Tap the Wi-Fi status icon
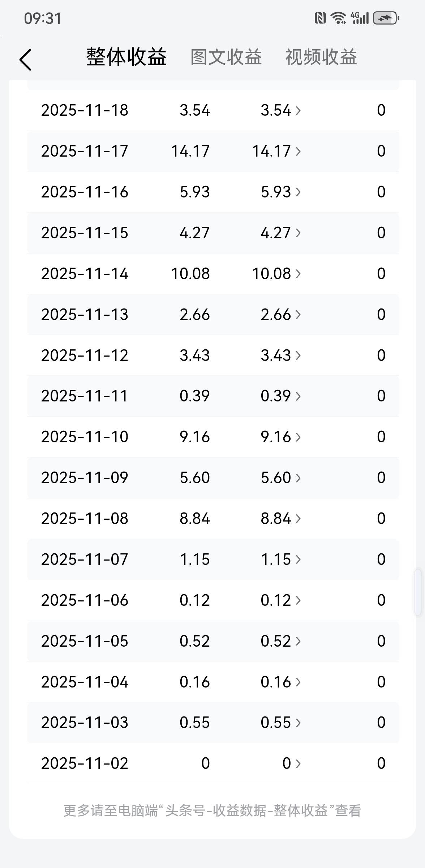425x868 pixels. point(339,18)
